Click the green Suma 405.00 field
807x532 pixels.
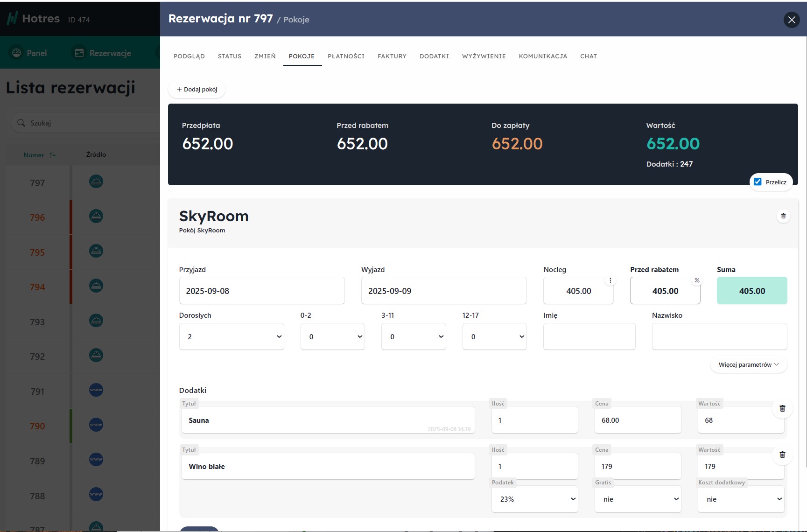(751, 291)
